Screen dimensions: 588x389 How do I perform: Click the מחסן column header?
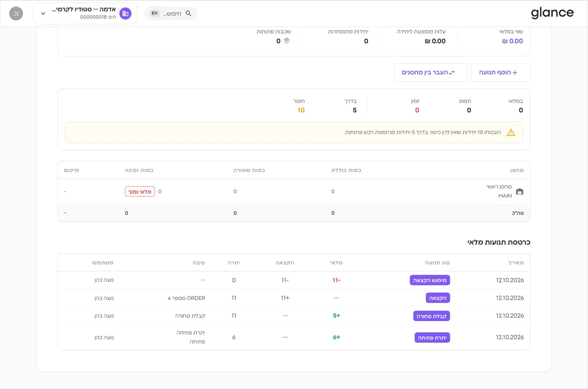[517, 170]
